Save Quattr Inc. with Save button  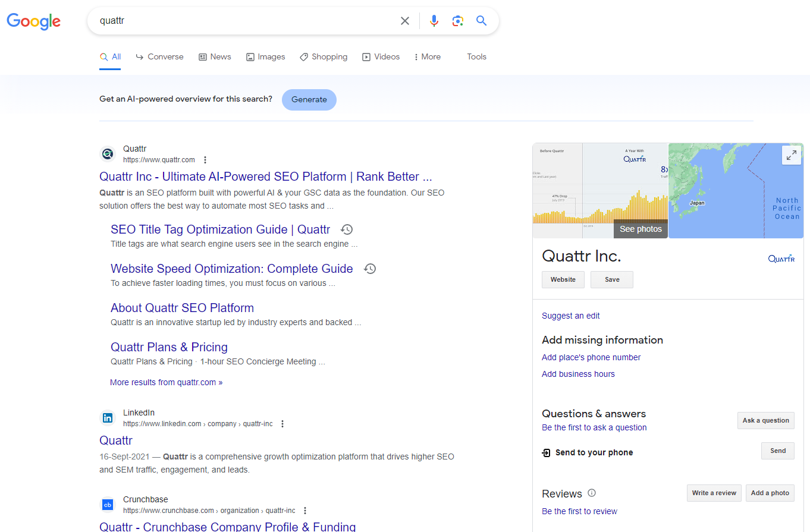(x=612, y=280)
